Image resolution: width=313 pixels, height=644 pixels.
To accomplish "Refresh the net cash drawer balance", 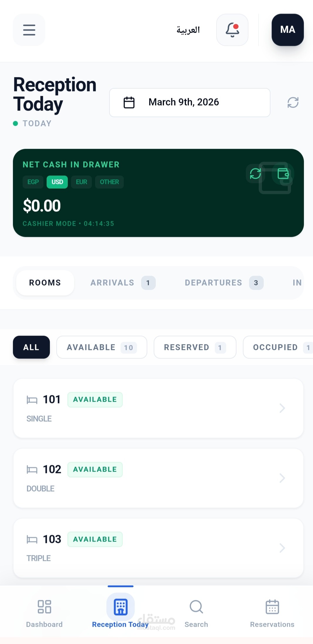I will (255, 173).
